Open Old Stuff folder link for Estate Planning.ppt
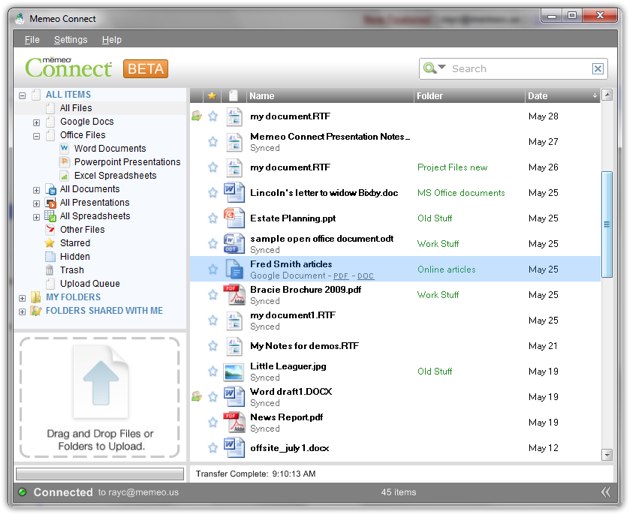The height and width of the screenshot is (515, 630). (x=435, y=218)
